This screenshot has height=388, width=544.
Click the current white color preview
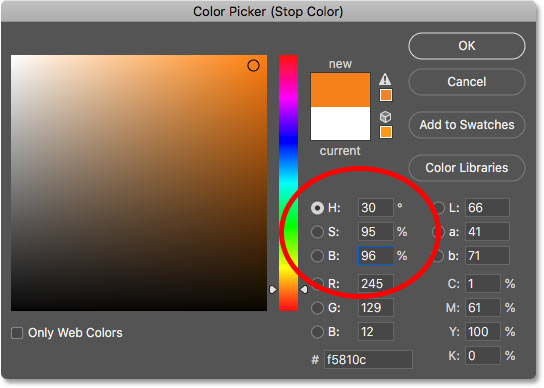tap(340, 124)
